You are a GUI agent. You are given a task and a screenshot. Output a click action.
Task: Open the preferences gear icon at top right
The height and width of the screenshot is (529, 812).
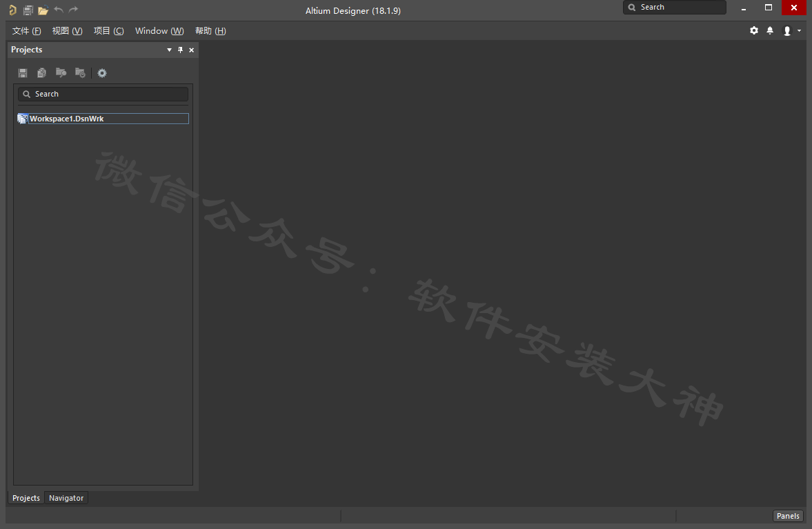tap(754, 30)
